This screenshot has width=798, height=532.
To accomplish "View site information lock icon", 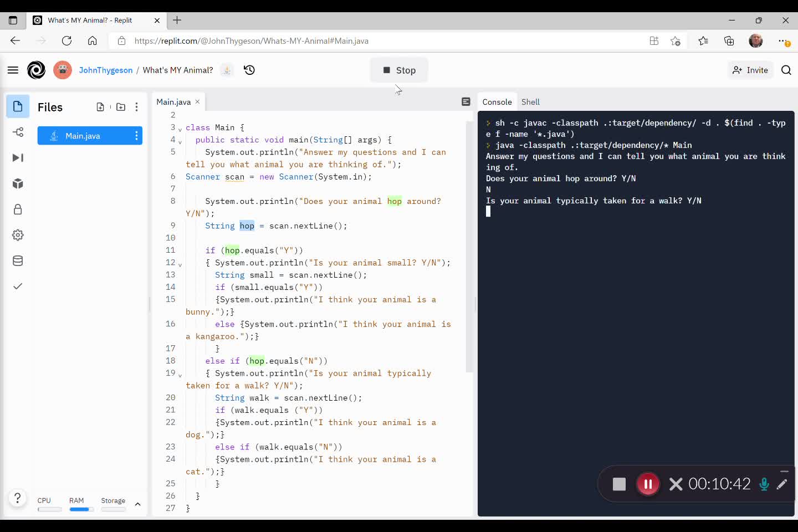I will click(121, 41).
